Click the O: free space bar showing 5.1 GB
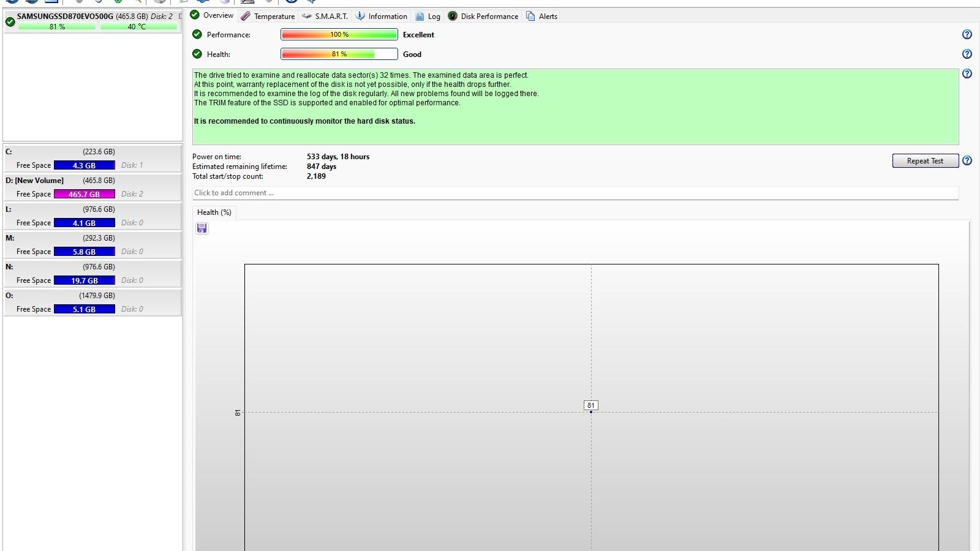Viewport: 980px width, 551px height. (85, 309)
